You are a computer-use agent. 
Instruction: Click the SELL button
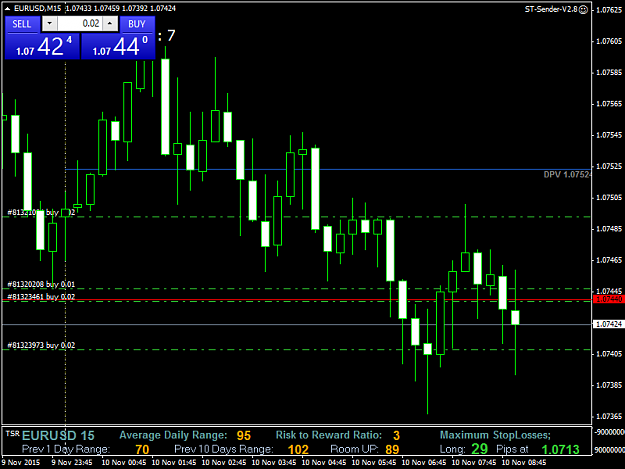click(x=22, y=24)
